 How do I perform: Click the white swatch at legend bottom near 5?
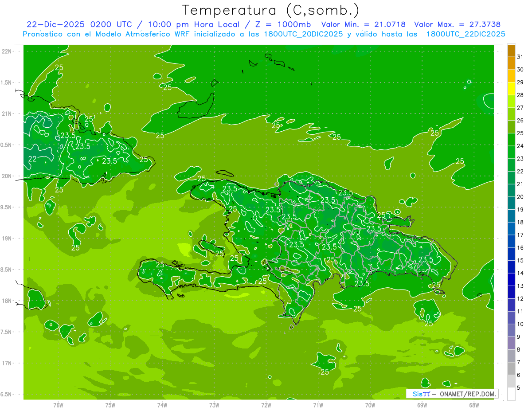pyautogui.click(x=511, y=394)
